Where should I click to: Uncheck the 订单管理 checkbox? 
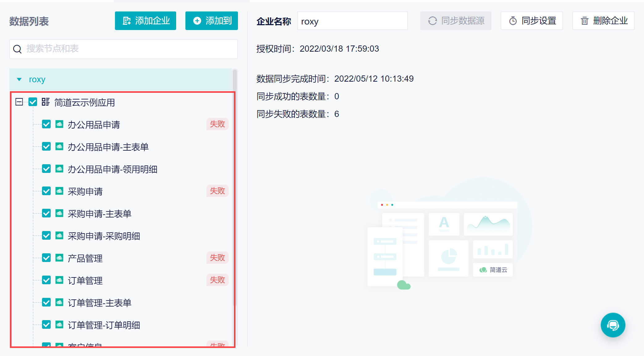tap(46, 280)
